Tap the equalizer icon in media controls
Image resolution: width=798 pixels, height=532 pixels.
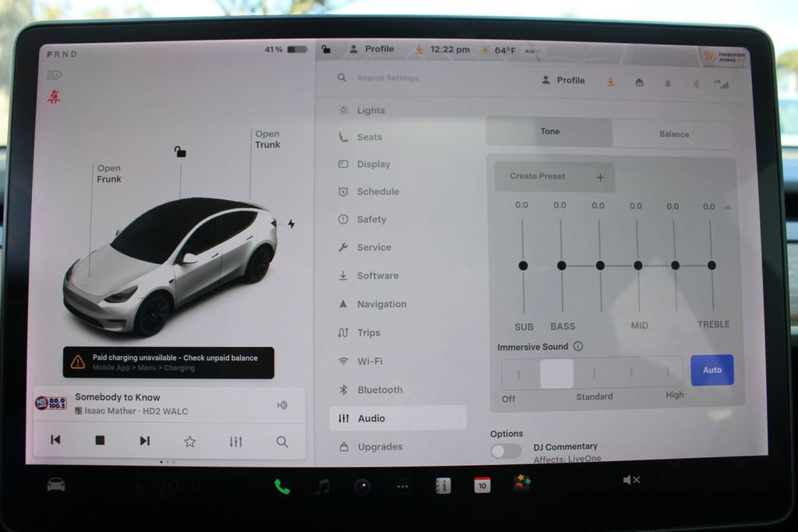tap(235, 441)
